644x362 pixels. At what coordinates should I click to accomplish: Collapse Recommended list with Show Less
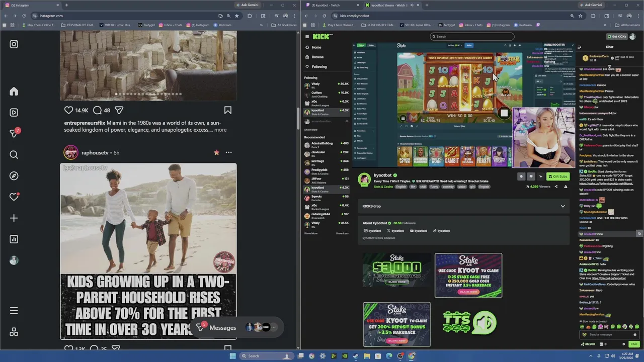tap(342, 233)
